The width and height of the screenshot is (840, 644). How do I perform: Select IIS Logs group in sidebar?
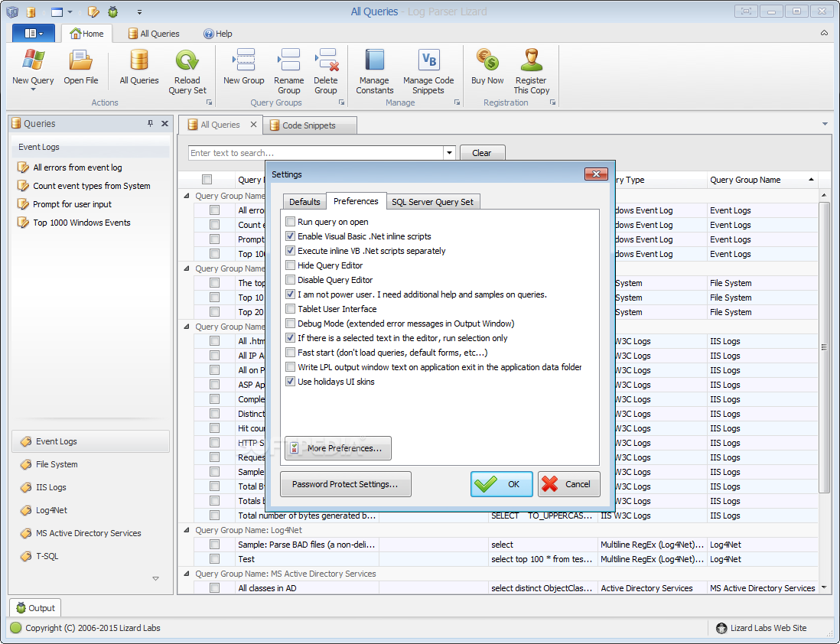click(x=90, y=487)
